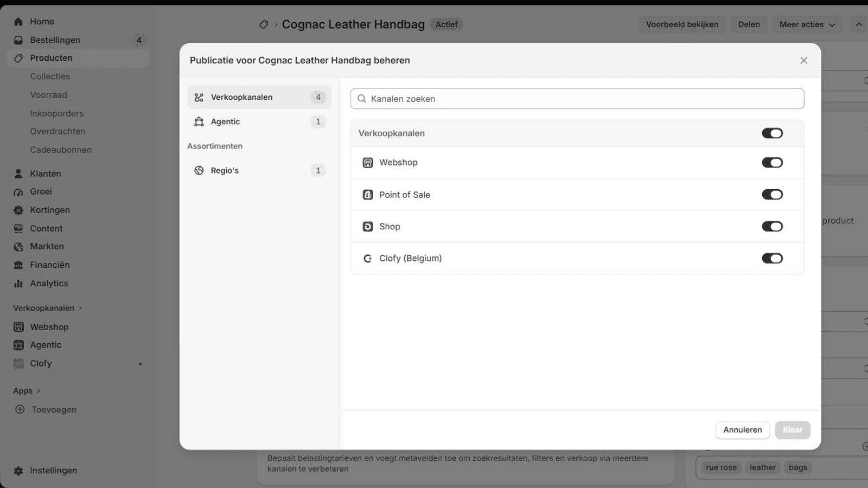Click the Financiën bank icon
This screenshot has width=868, height=488.
click(18, 265)
